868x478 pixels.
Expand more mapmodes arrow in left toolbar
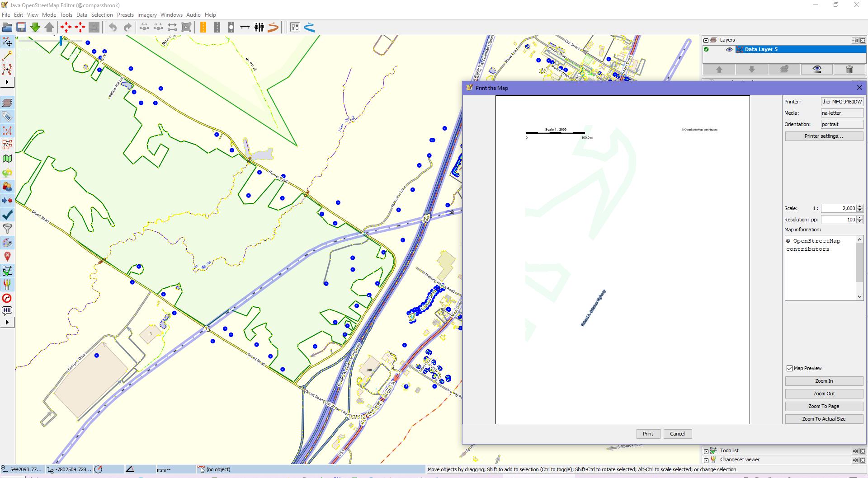pos(7,82)
